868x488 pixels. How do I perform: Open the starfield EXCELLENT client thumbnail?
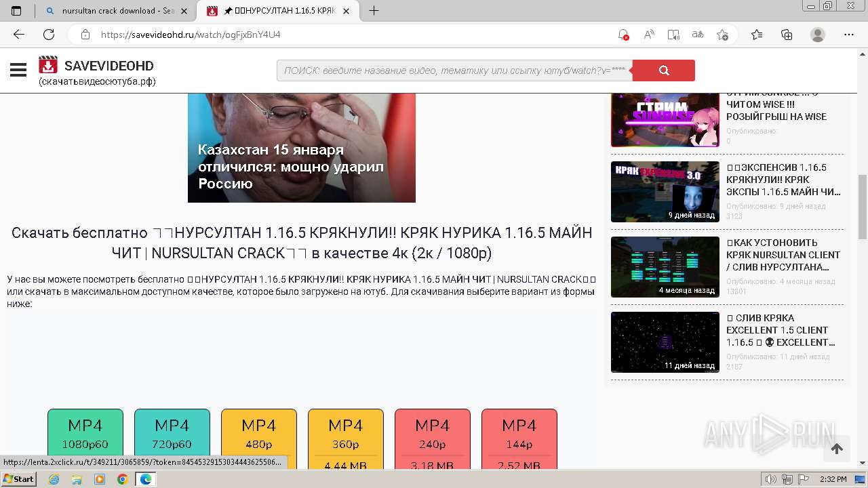click(x=665, y=342)
